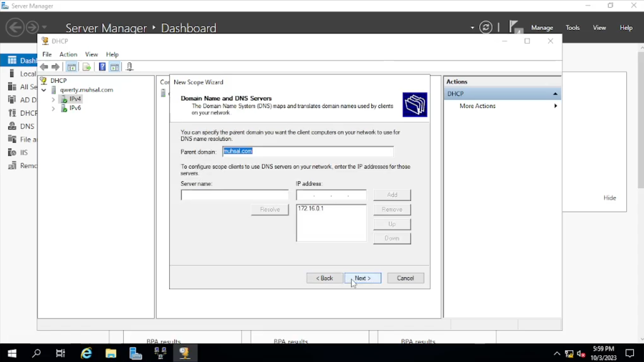Open the Action menu in DHCP
The width and height of the screenshot is (644, 362).
click(x=68, y=55)
